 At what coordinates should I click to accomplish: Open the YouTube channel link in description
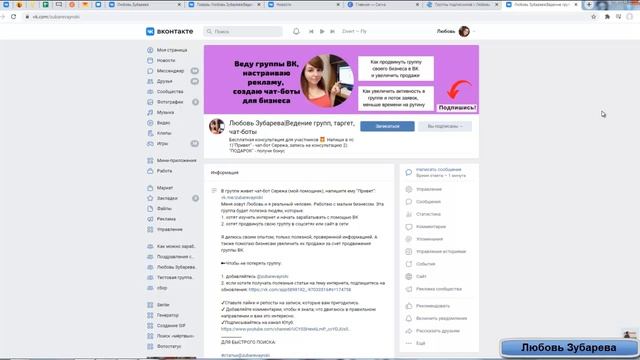285,329
